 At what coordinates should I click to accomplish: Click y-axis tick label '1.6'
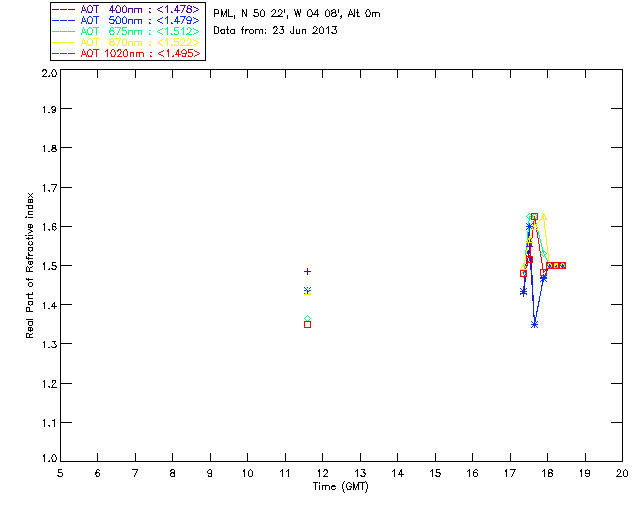[49, 227]
